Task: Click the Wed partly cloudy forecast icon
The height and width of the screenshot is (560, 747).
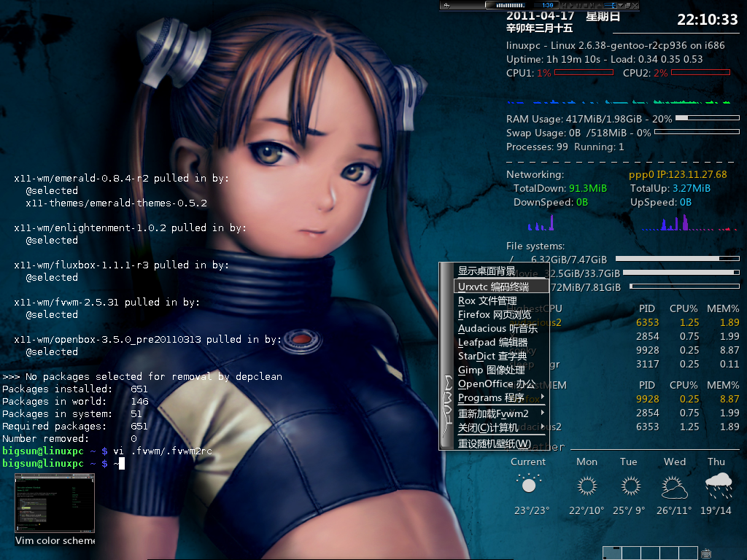Action: click(674, 486)
